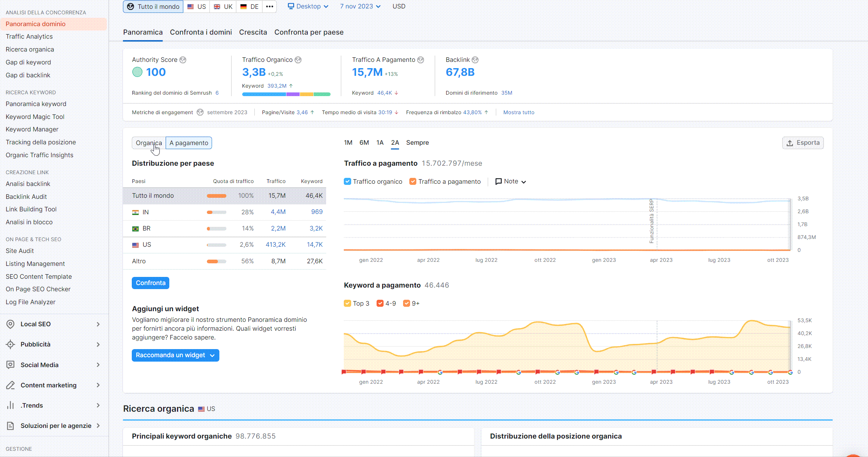
Task: Uncheck the Traffico organico checkbox
Action: 347,181
